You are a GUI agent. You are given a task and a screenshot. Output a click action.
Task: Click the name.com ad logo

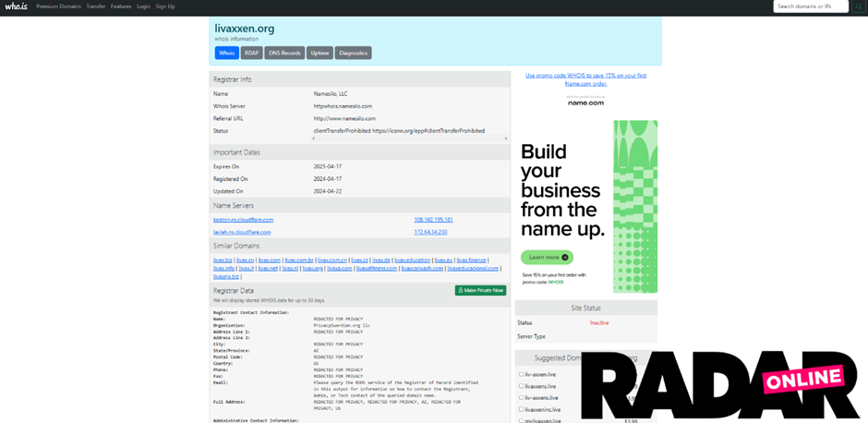pos(585,103)
